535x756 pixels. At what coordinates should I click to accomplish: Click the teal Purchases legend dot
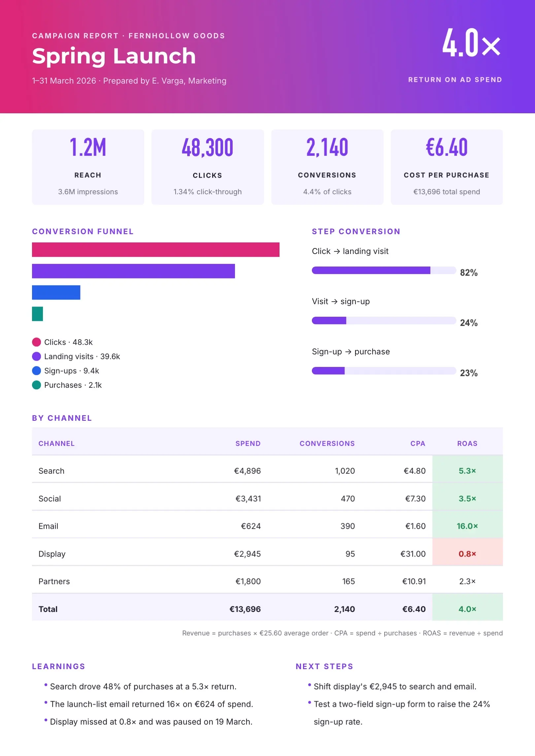(36, 385)
